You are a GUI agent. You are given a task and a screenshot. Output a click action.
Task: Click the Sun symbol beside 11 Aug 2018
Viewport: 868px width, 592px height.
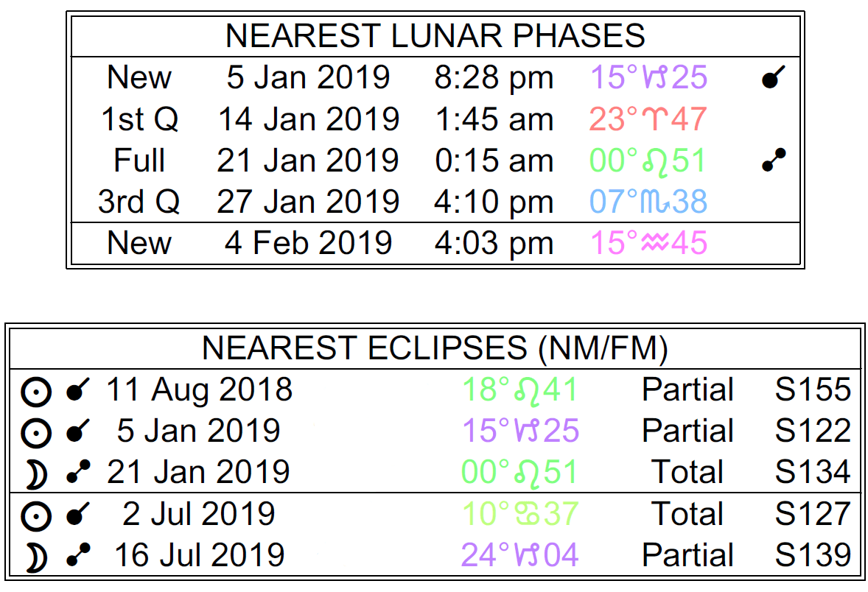(35, 392)
